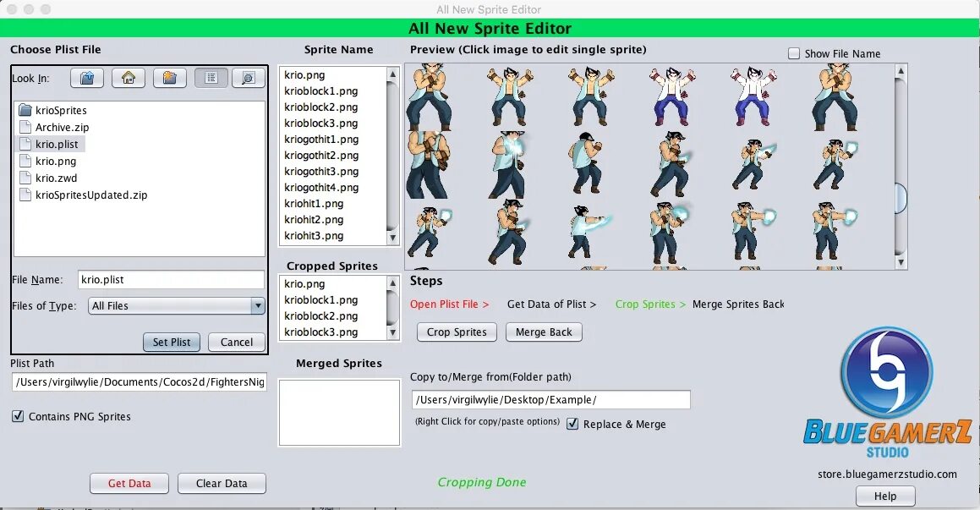The width and height of the screenshot is (980, 510).
Task: Create new folder icon
Action: 169,78
